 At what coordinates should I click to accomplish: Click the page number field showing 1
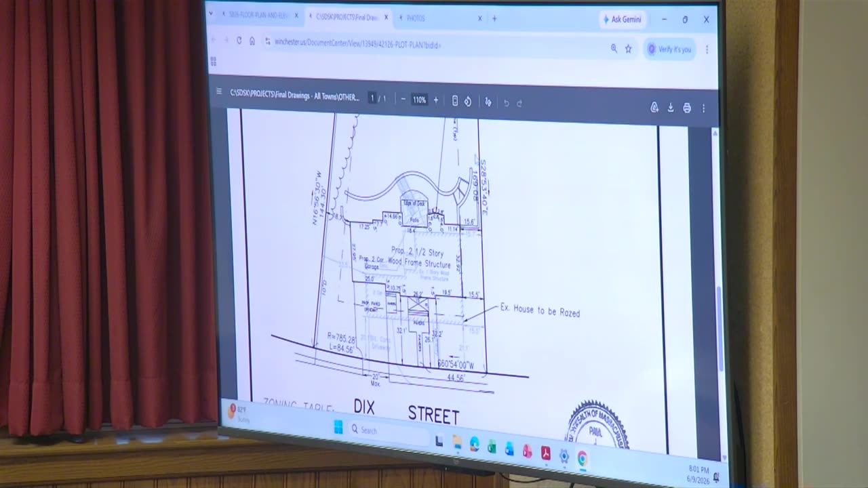(372, 98)
